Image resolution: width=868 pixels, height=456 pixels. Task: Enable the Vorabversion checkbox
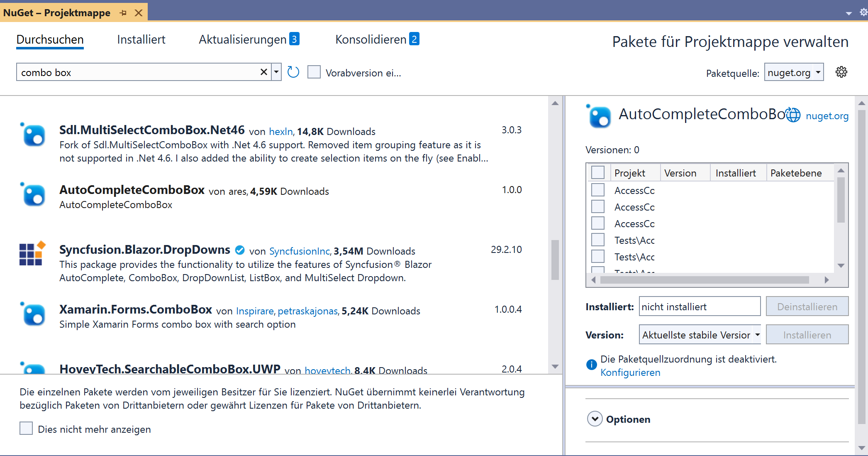(314, 72)
